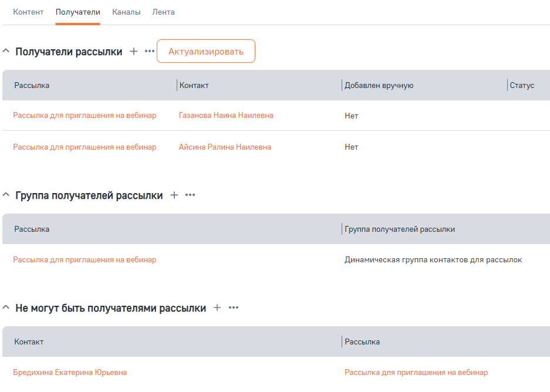This screenshot has height=392, width=550.
Task: Open mailing link in Динамическая группа row
Action: (x=85, y=260)
